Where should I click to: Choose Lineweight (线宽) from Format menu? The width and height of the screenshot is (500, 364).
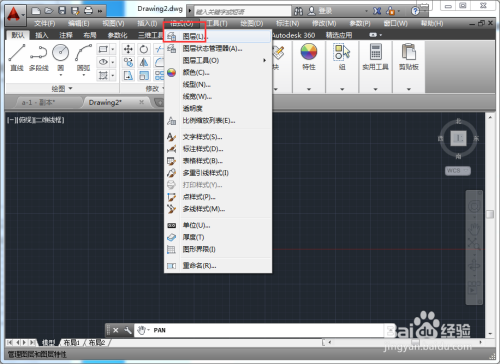(x=218, y=96)
